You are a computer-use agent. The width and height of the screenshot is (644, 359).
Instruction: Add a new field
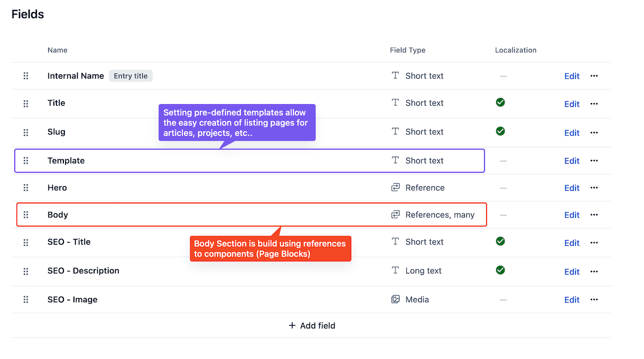click(312, 326)
